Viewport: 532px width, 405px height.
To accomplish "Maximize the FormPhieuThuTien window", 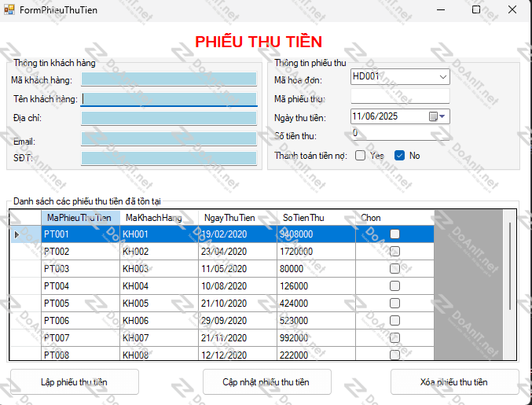I will tap(476, 9).
